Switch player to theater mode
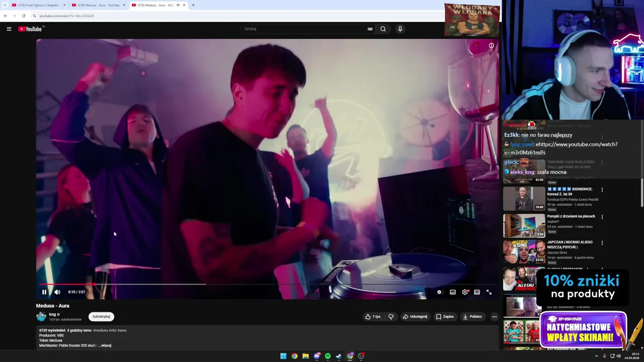644x362 pixels. (x=477, y=292)
